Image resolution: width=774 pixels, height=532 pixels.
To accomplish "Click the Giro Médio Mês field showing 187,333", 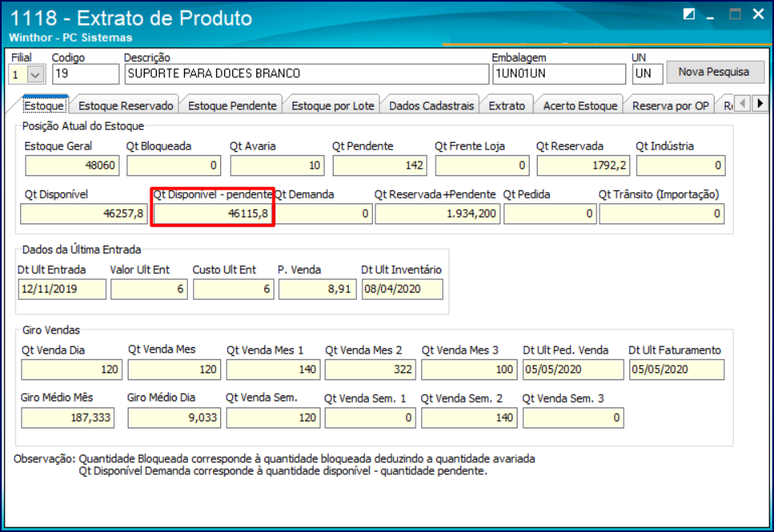I will tap(68, 418).
